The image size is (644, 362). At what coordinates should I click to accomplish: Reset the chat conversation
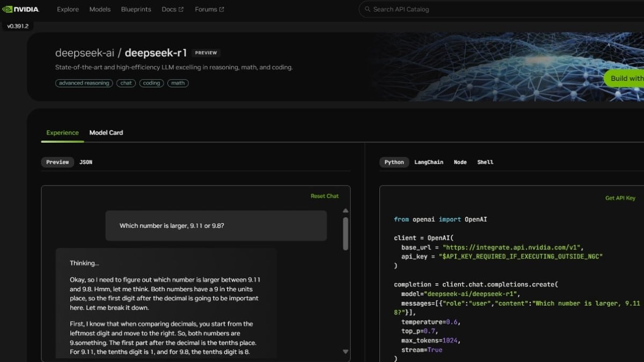[325, 196]
